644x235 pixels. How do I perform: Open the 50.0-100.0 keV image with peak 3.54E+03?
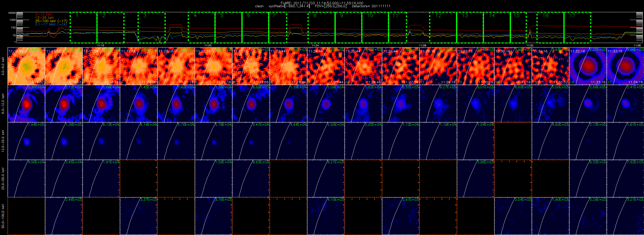513,216
